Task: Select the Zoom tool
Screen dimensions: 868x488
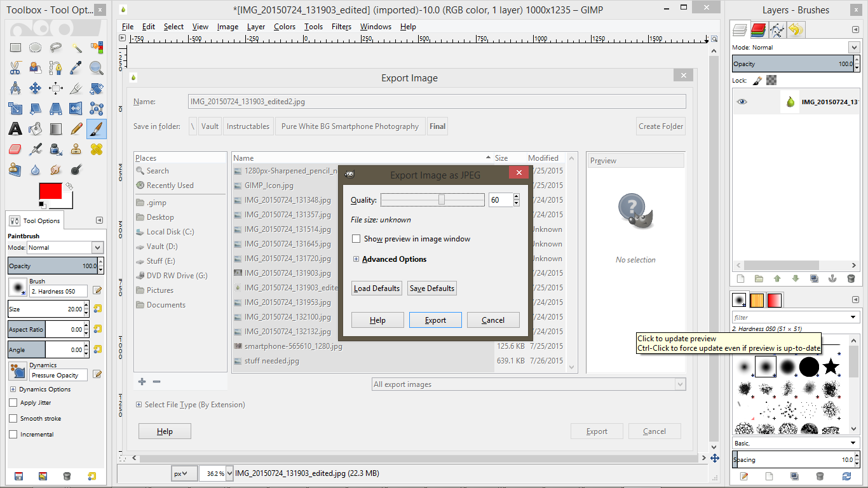Action: pyautogui.click(x=95, y=67)
